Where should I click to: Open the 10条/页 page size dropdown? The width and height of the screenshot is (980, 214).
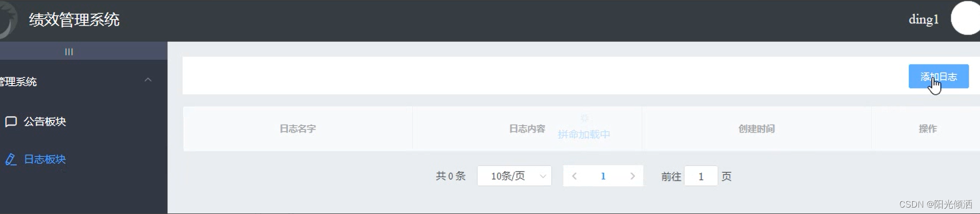click(514, 176)
